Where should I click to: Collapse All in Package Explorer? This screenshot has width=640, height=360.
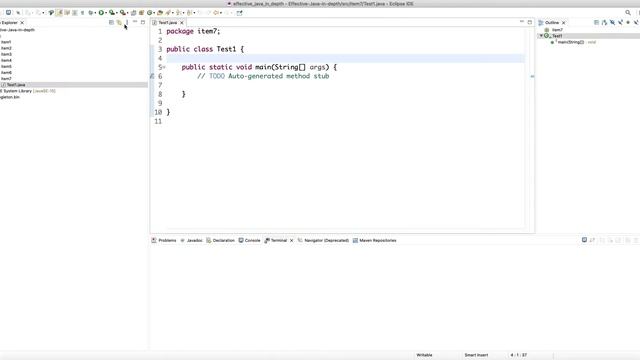tap(111, 22)
